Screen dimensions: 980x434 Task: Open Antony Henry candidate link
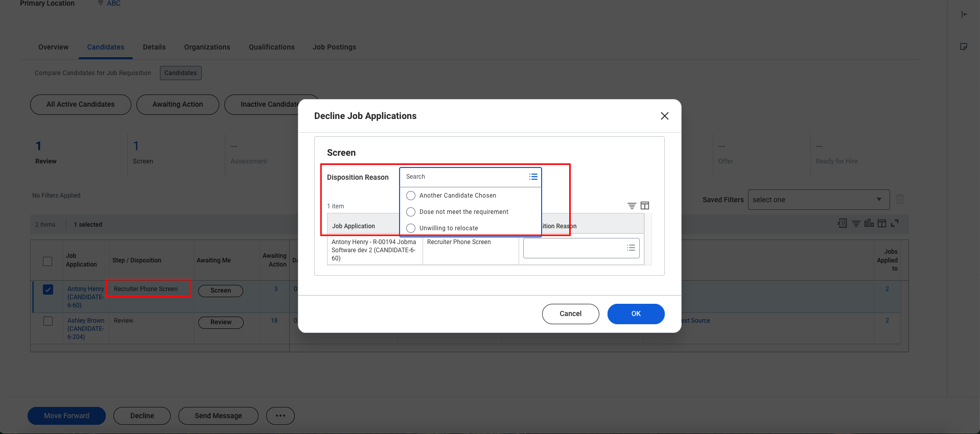pos(85,297)
